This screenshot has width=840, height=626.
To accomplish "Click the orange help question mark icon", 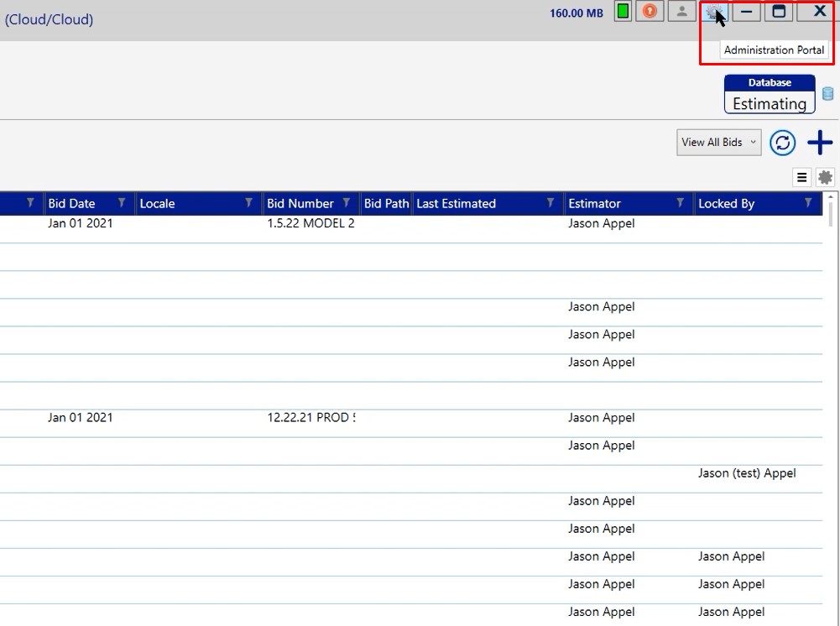I will pyautogui.click(x=650, y=12).
